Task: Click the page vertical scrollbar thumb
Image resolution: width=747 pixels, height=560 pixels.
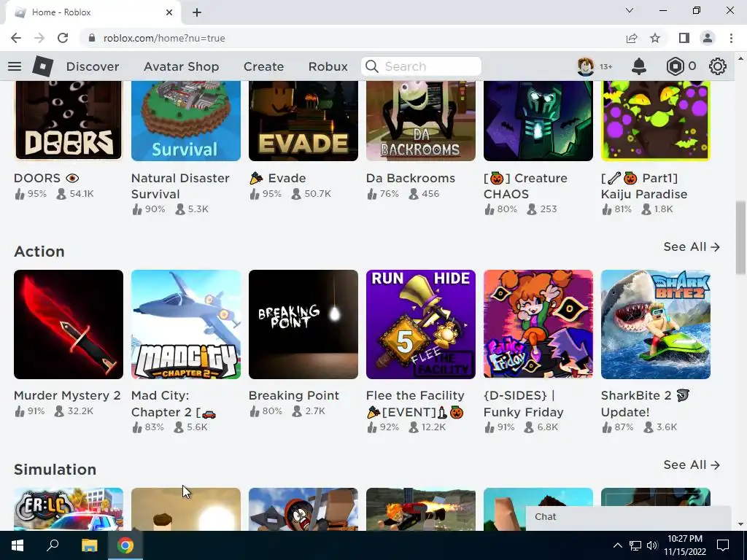Action: pyautogui.click(x=740, y=238)
